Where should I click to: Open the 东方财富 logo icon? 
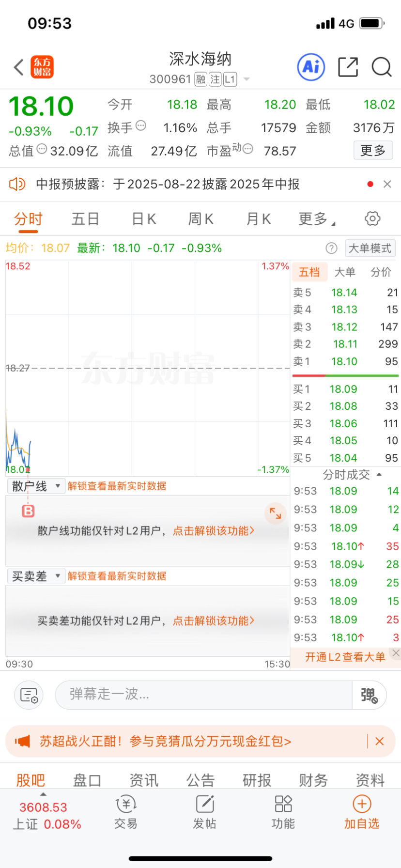(42, 67)
